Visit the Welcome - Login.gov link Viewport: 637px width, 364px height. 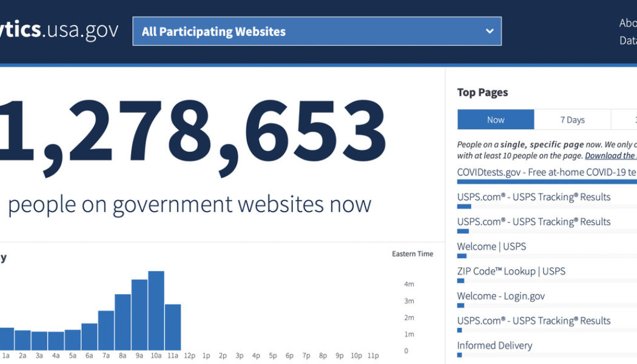pos(501,295)
